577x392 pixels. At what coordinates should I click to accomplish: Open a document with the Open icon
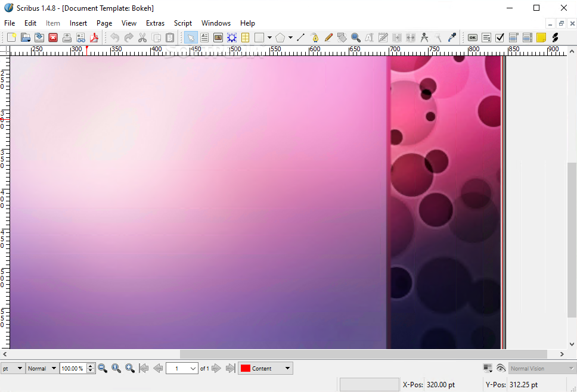click(26, 38)
